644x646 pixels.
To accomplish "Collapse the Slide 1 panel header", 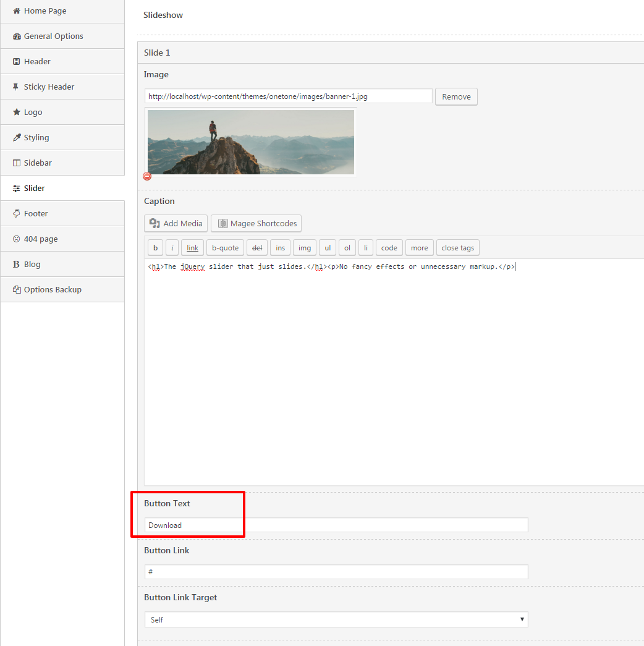I will pyautogui.click(x=391, y=53).
